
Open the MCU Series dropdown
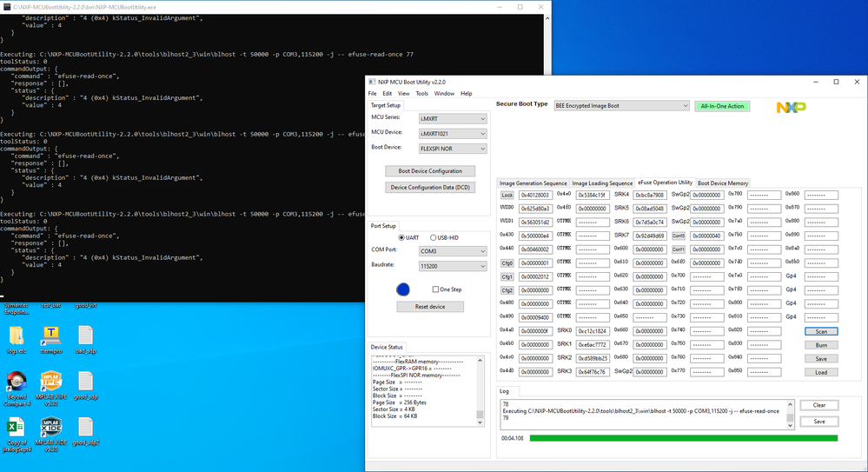tap(453, 118)
